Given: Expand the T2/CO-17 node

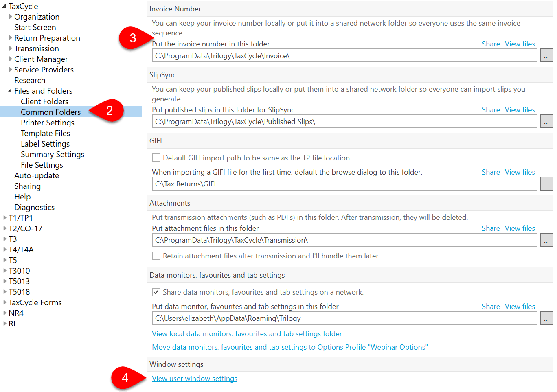Looking at the screenshot, I should pyautogui.click(x=4, y=228).
